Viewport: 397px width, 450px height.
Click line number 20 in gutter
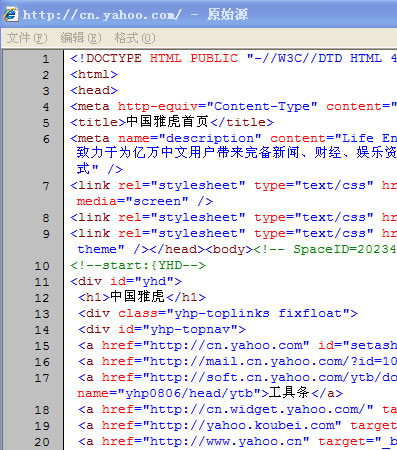[42, 442]
